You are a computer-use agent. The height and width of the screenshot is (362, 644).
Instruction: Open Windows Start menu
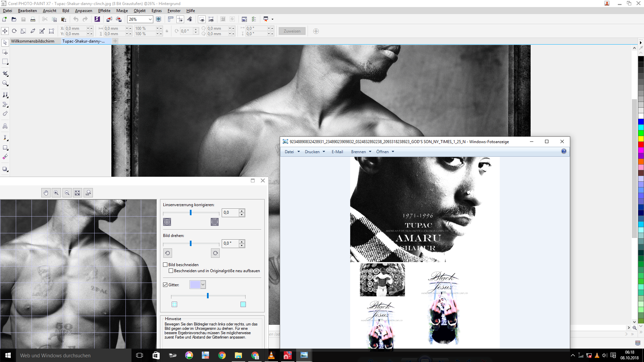(8, 355)
